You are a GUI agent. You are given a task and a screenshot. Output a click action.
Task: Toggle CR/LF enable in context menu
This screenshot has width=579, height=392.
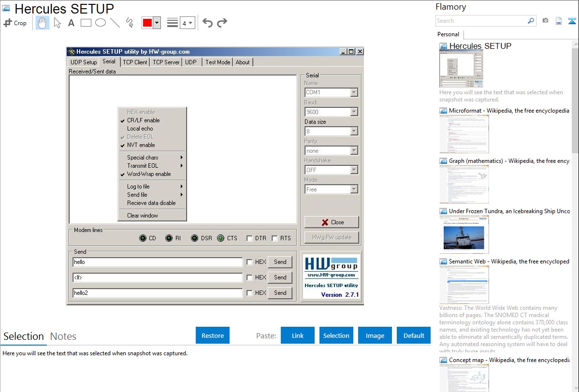tap(152, 120)
